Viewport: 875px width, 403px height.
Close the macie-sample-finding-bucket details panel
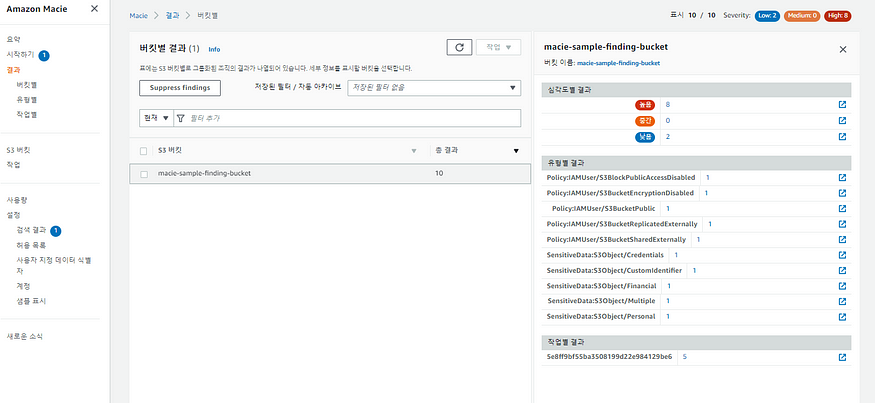843,49
